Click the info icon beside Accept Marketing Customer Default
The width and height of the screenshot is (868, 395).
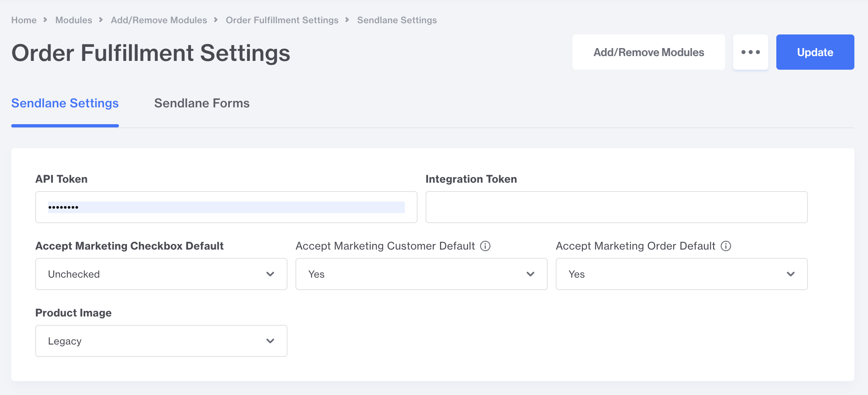click(485, 246)
